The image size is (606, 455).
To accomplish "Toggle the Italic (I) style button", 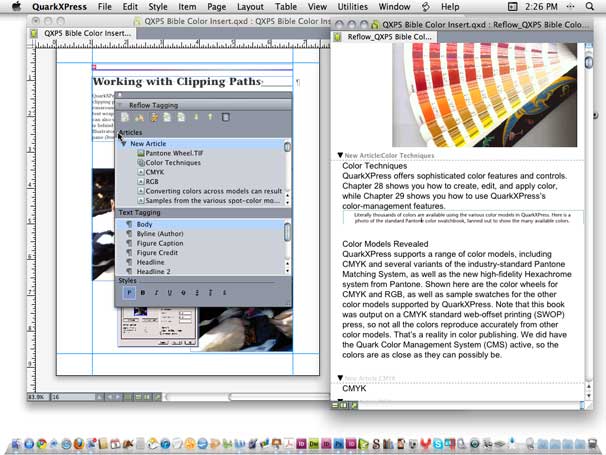I will 156,293.
